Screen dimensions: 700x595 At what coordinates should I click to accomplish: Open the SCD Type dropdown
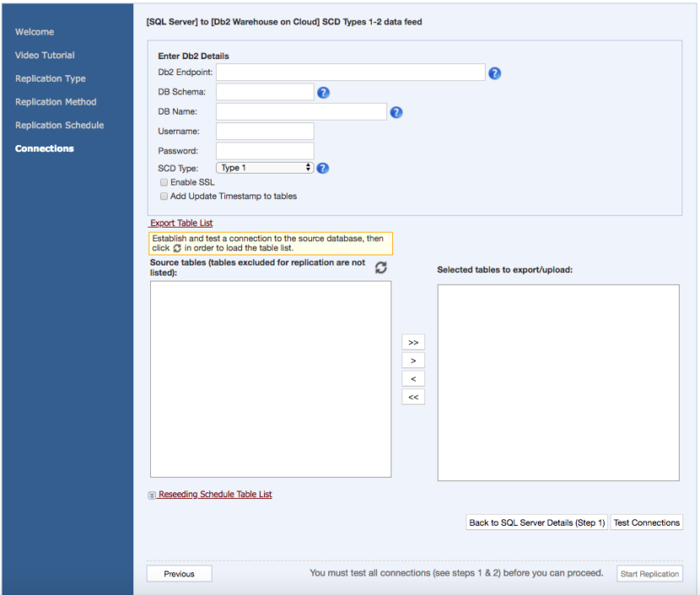pyautogui.click(x=265, y=168)
